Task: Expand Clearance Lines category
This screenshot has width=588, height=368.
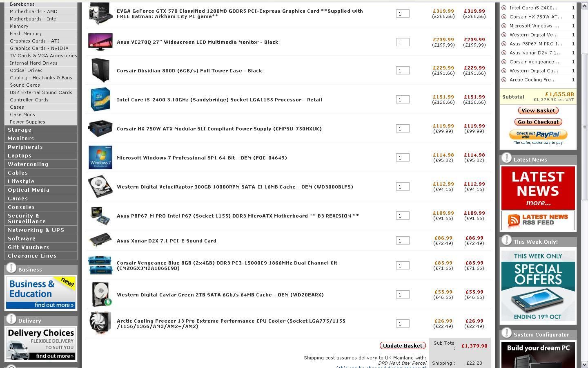Action: pos(41,256)
